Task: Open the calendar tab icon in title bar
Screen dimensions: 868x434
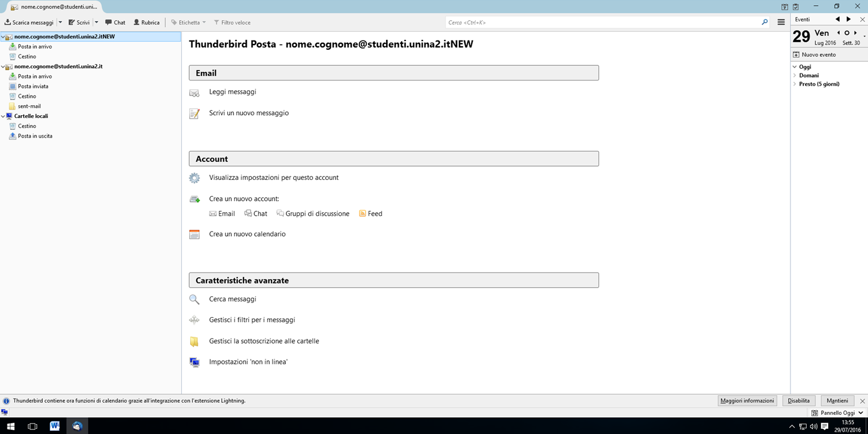Action: coord(785,7)
